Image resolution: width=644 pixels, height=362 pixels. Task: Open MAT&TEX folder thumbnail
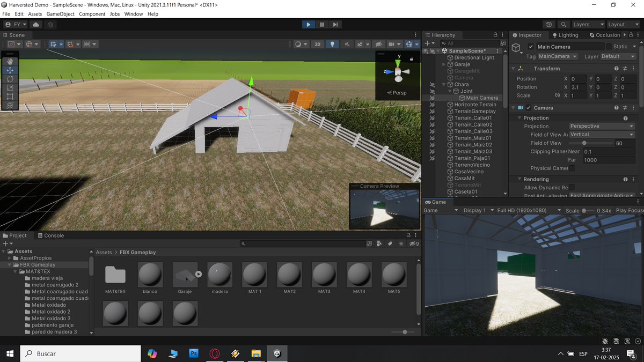coord(115,275)
